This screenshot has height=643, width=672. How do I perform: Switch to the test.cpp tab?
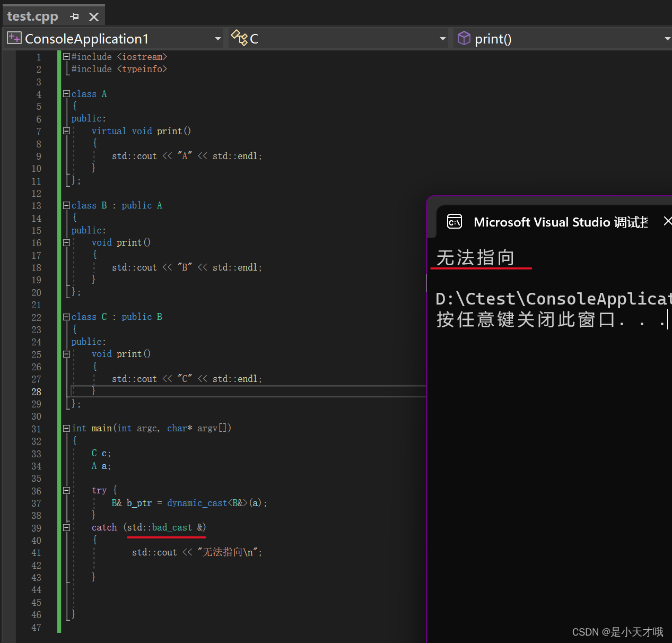coord(33,16)
